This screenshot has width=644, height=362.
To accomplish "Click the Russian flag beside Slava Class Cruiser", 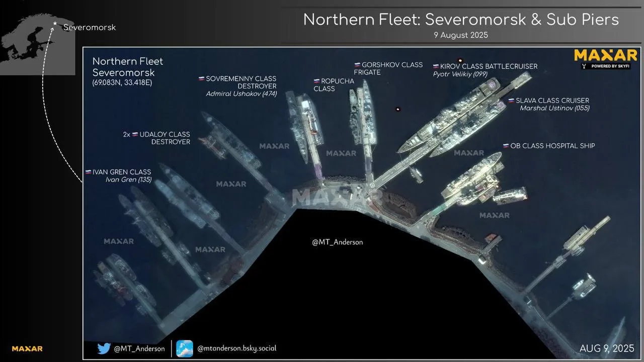I will click(x=511, y=101).
